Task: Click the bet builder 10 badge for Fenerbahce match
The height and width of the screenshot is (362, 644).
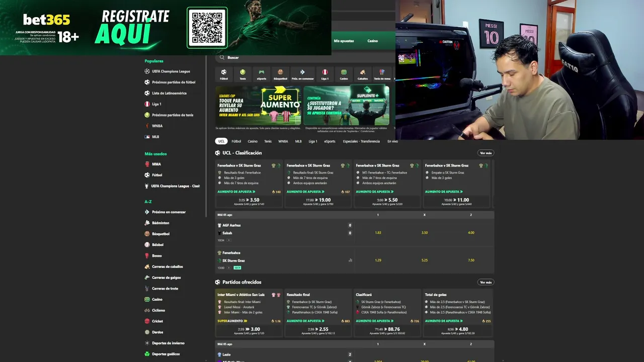Action: coord(237,268)
